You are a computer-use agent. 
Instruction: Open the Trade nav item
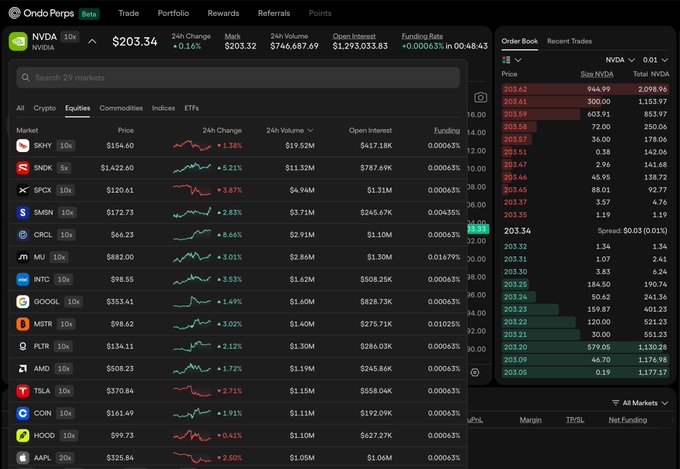coord(129,13)
